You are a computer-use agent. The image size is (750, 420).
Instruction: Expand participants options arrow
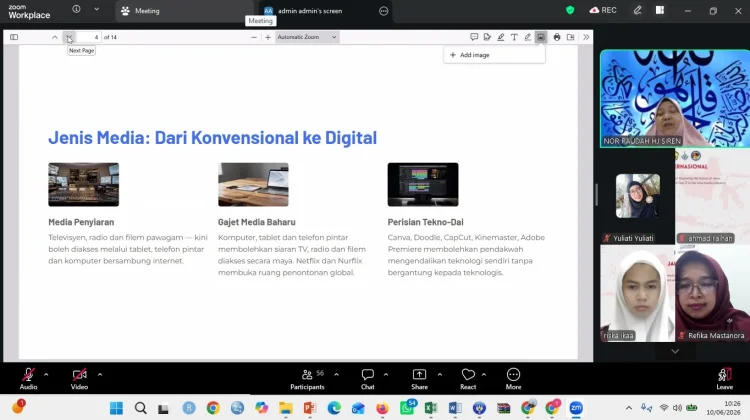pos(336,375)
